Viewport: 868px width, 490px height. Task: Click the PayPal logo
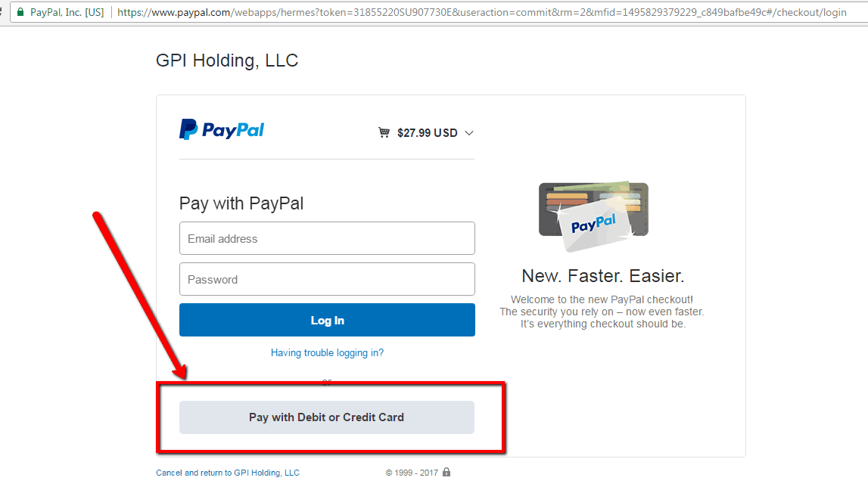pos(222,130)
